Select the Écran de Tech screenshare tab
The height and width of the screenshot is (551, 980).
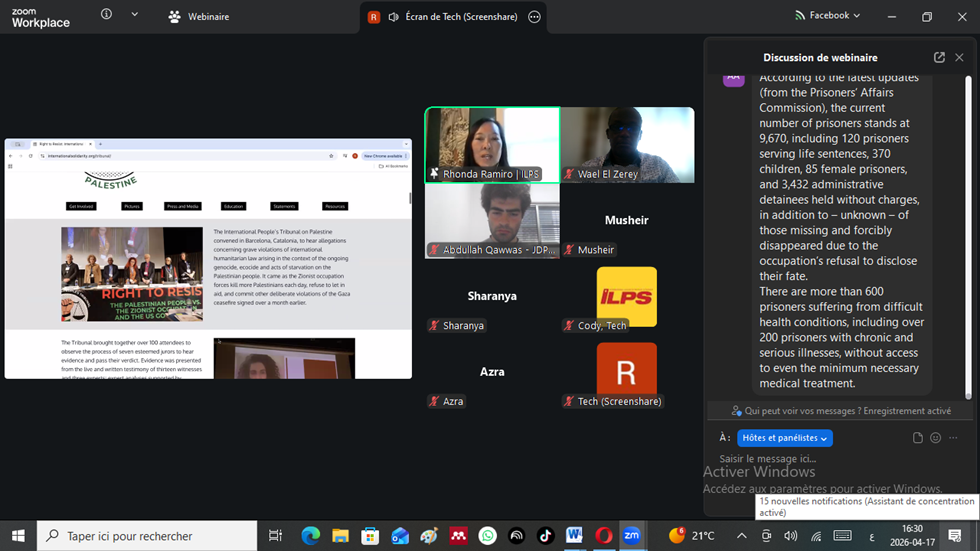click(x=451, y=17)
